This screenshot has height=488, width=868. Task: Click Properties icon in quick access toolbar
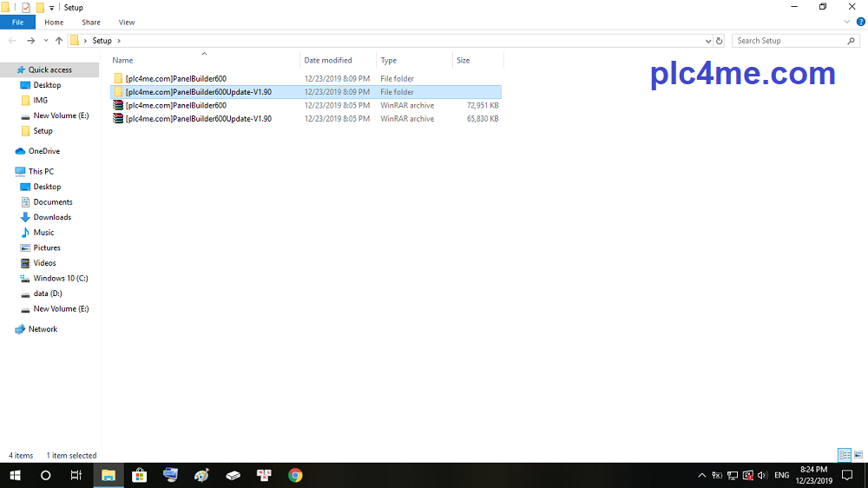(26, 7)
